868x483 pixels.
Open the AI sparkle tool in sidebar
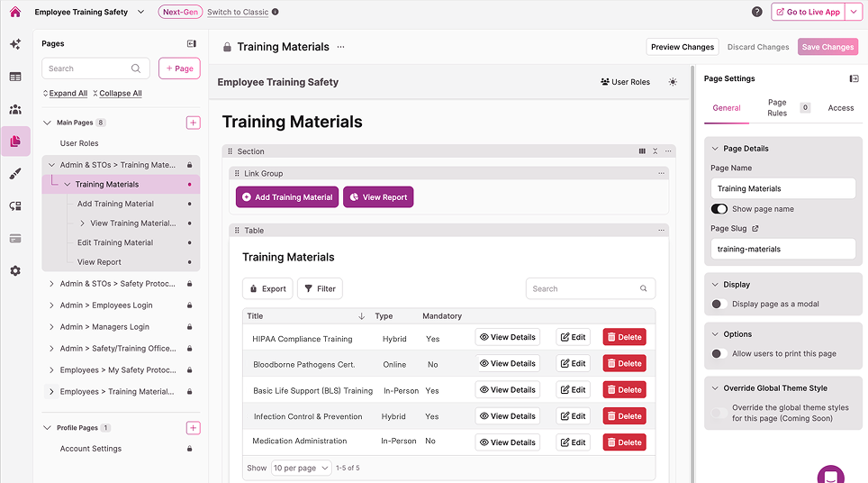[15, 44]
